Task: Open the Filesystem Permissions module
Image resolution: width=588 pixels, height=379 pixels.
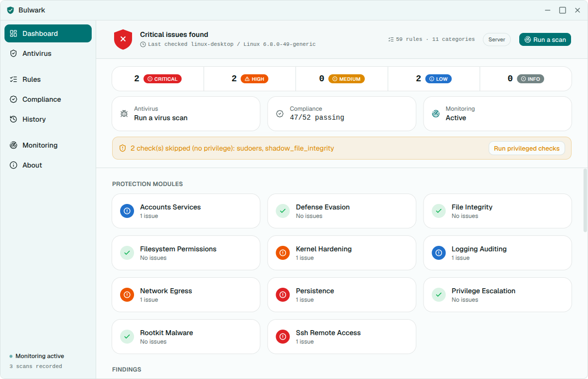Action: click(186, 253)
